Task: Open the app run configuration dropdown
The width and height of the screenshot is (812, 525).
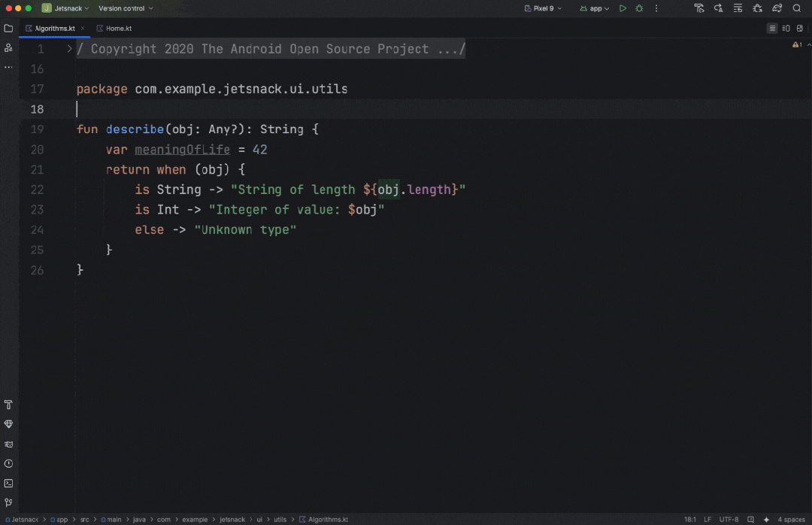Action: [x=594, y=8]
